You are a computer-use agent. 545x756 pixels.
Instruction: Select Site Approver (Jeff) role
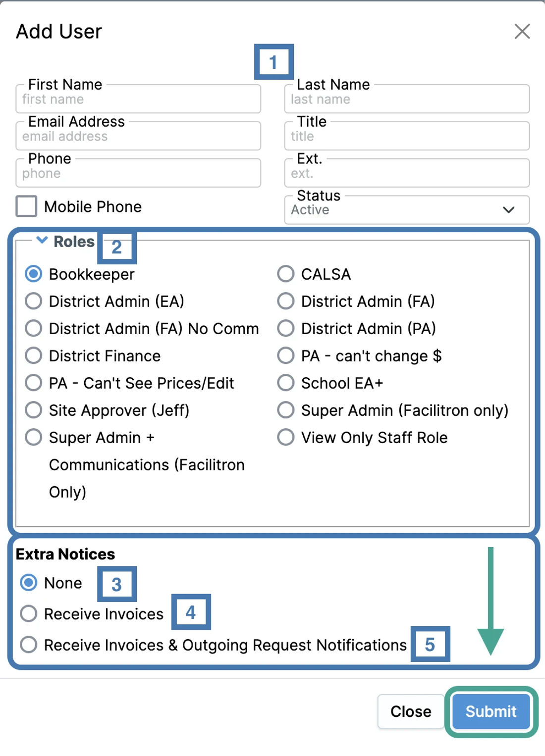coord(33,410)
